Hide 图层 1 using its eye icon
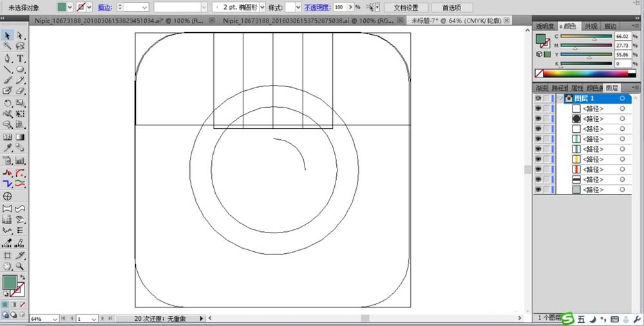 (x=538, y=99)
